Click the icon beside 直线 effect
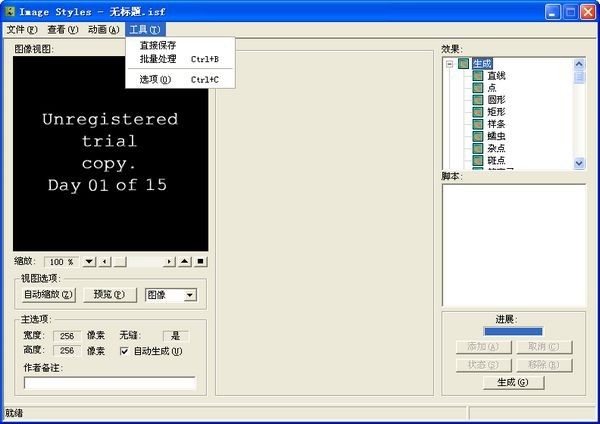This screenshot has height=424, width=600. (478, 76)
